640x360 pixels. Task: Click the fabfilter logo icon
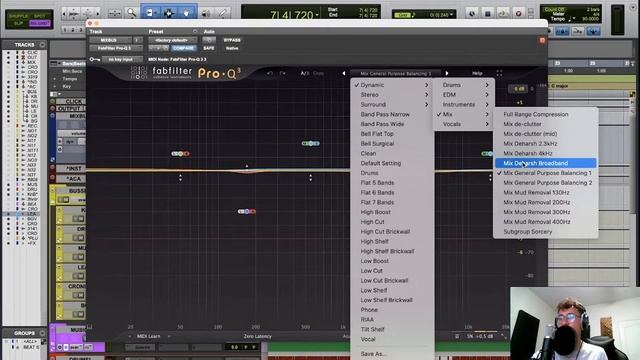(x=138, y=73)
